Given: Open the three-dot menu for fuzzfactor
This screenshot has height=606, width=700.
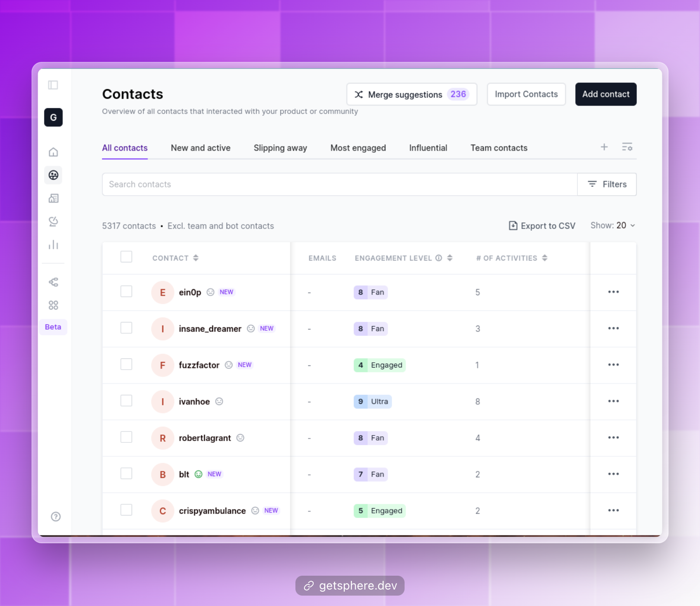Looking at the screenshot, I should (613, 365).
